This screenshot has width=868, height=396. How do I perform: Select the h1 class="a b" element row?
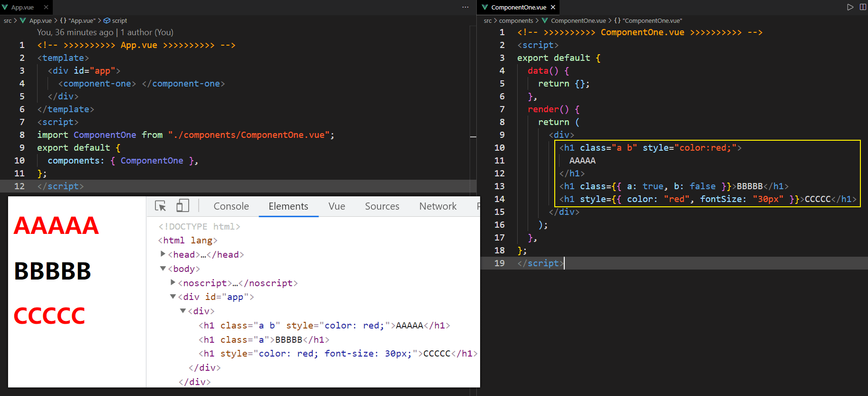[x=324, y=325]
